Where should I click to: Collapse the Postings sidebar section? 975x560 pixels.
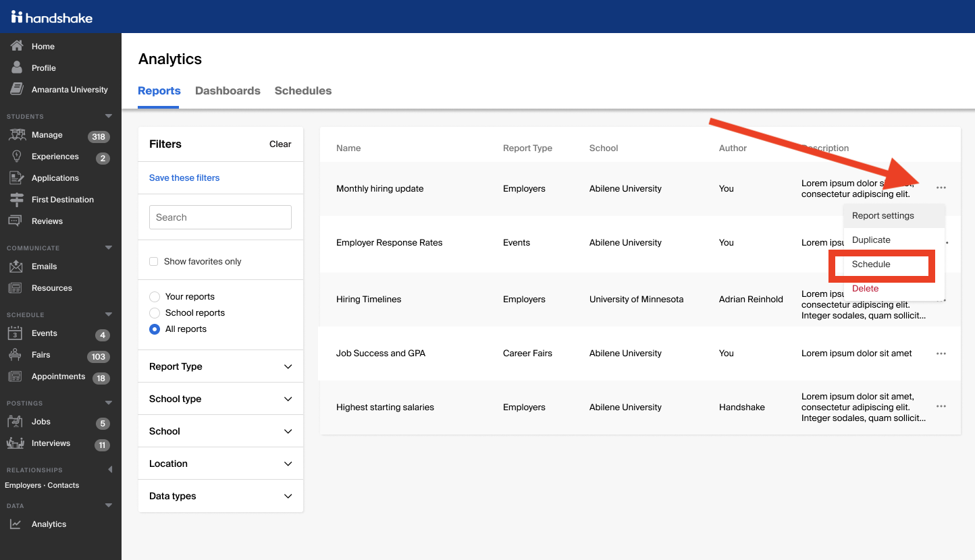[109, 403]
